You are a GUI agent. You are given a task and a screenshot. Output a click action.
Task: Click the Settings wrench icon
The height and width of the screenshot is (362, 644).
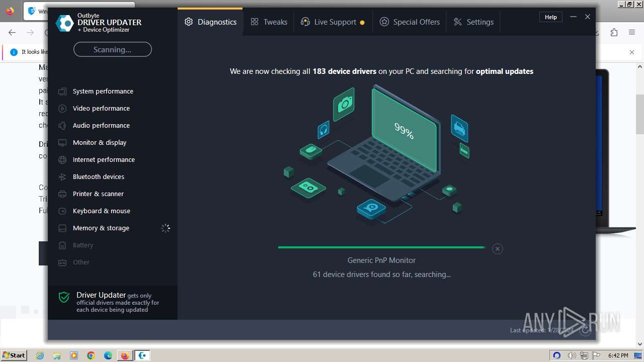(x=458, y=22)
